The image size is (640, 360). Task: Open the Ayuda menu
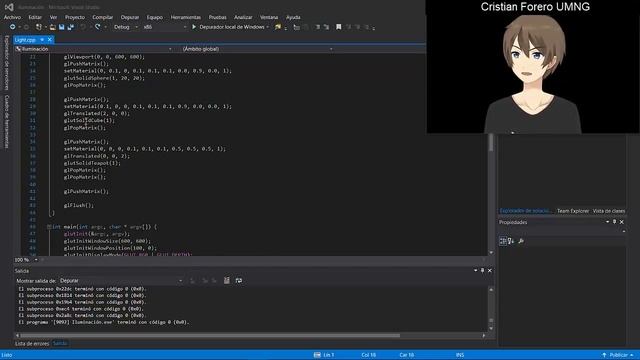coord(293,17)
